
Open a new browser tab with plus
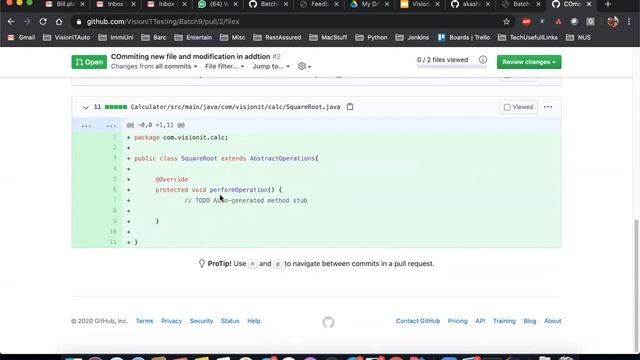(608, 4)
